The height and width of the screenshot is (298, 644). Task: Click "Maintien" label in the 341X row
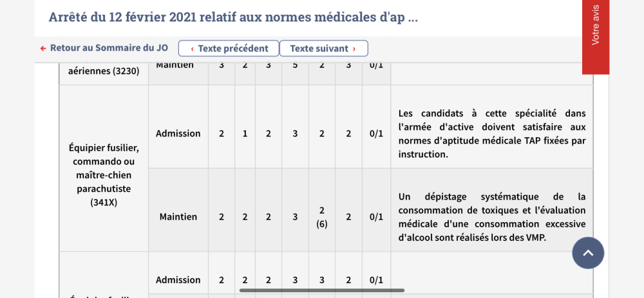pyautogui.click(x=178, y=216)
